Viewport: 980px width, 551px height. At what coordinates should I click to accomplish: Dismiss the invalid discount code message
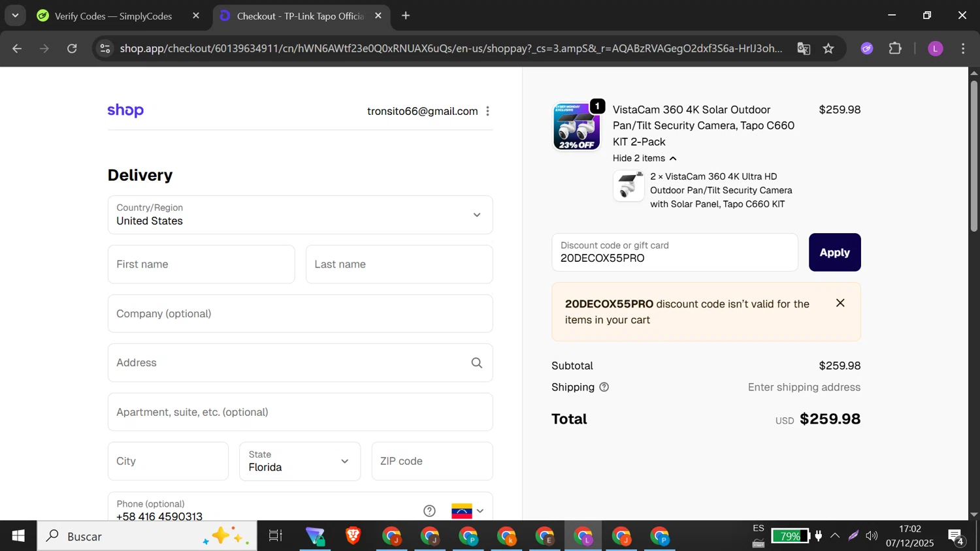coord(840,303)
